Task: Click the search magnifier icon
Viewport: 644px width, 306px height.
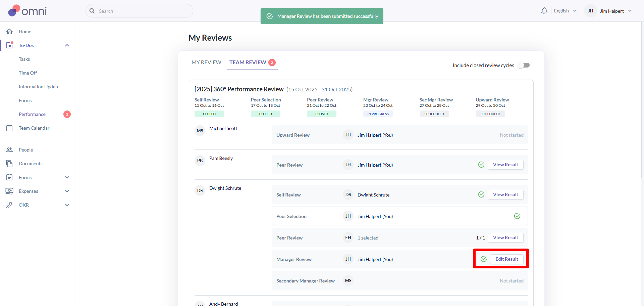Action: point(92,11)
